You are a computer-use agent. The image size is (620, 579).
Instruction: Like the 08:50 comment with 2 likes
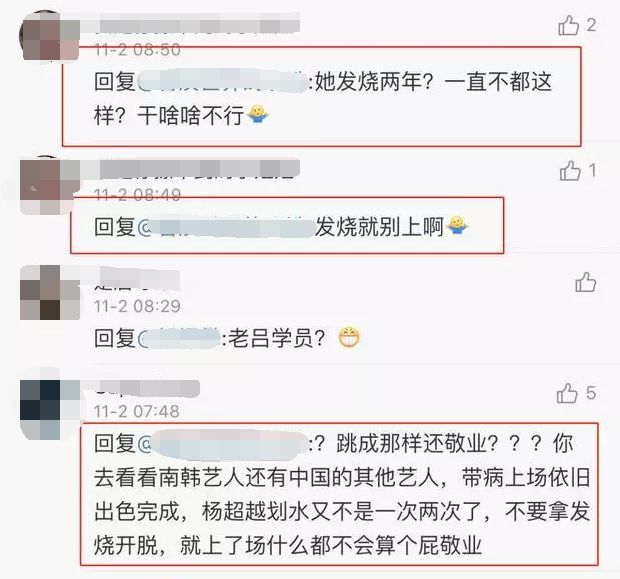[x=569, y=26]
